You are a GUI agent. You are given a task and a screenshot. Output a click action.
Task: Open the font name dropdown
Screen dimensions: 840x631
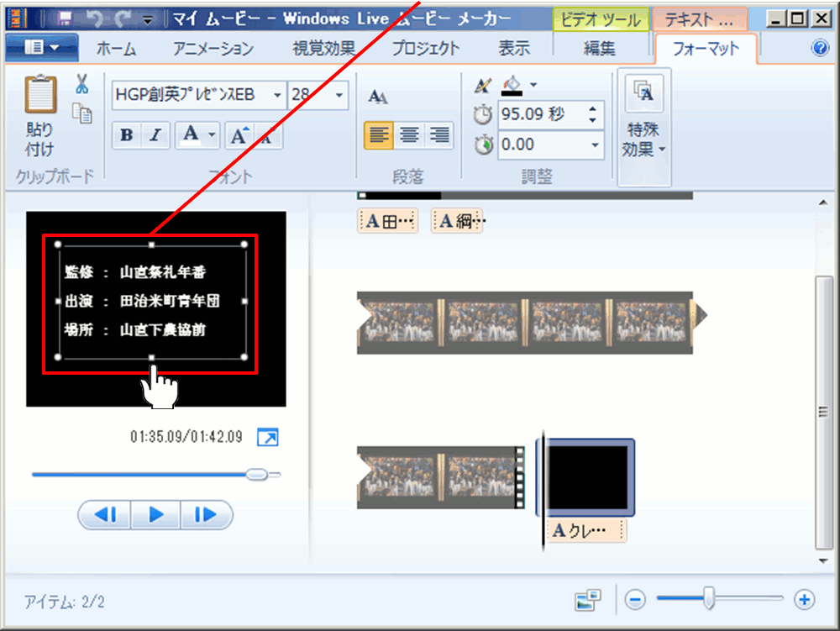[x=277, y=96]
